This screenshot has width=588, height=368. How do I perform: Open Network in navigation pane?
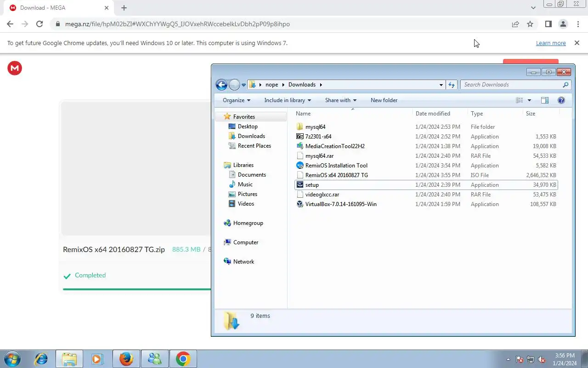pos(243,262)
